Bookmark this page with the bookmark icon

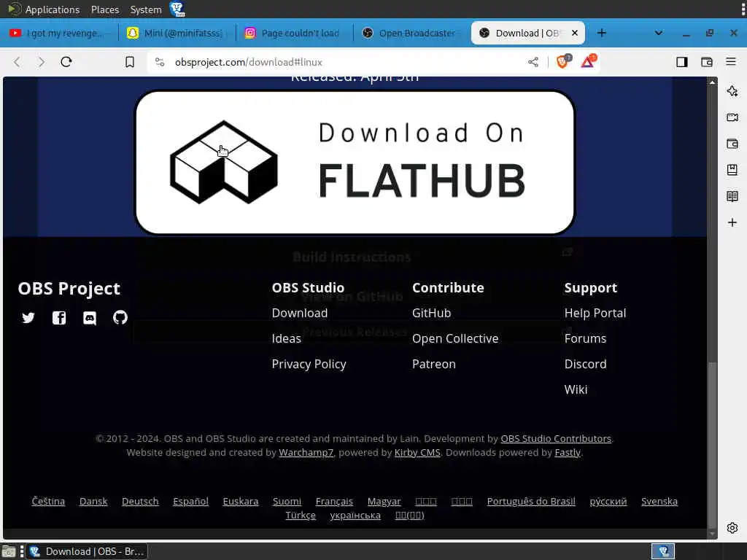tap(130, 62)
